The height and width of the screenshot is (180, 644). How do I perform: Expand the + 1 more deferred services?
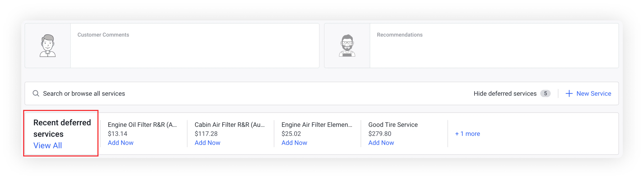click(467, 134)
